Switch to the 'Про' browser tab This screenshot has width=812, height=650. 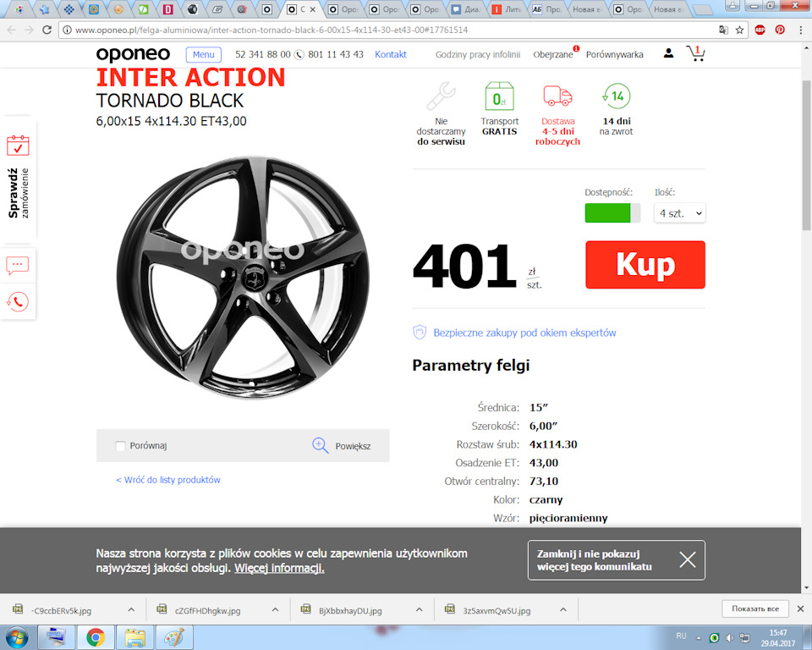(548, 9)
